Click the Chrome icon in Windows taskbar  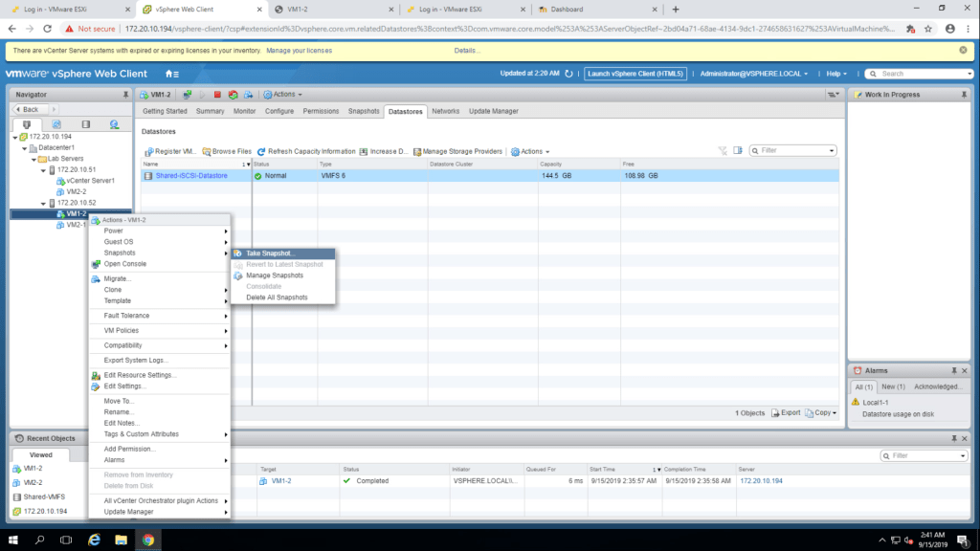click(148, 540)
